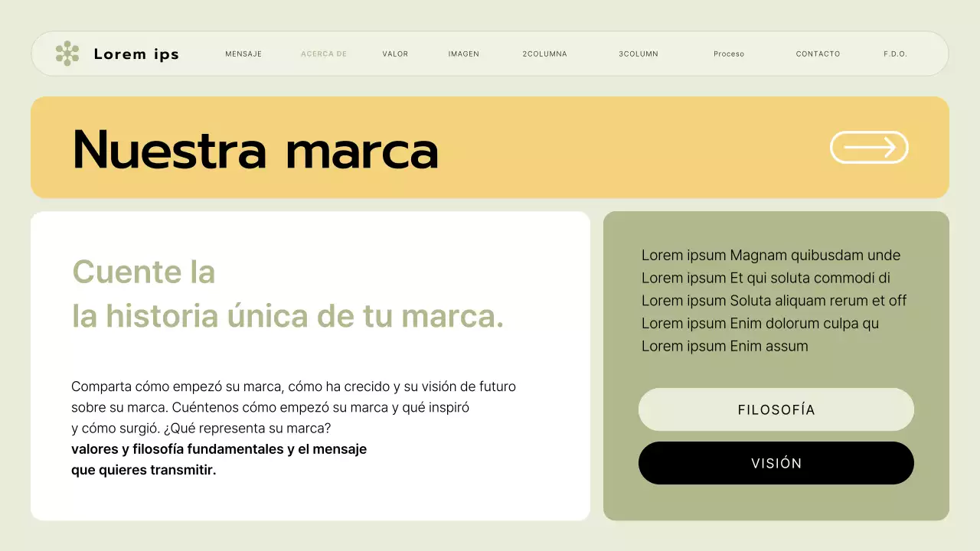This screenshot has height=551, width=980.
Task: Click Lorem ipsum Enim dolorum culpa qu
Action: point(760,323)
